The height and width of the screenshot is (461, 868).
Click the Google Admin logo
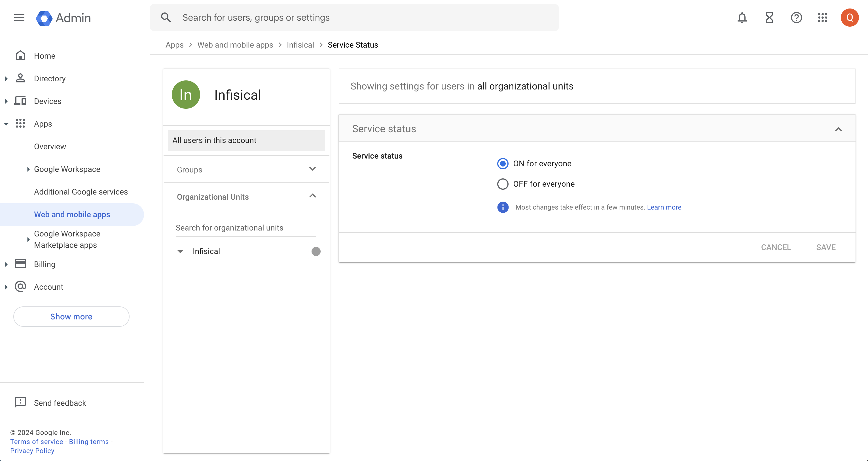point(63,18)
